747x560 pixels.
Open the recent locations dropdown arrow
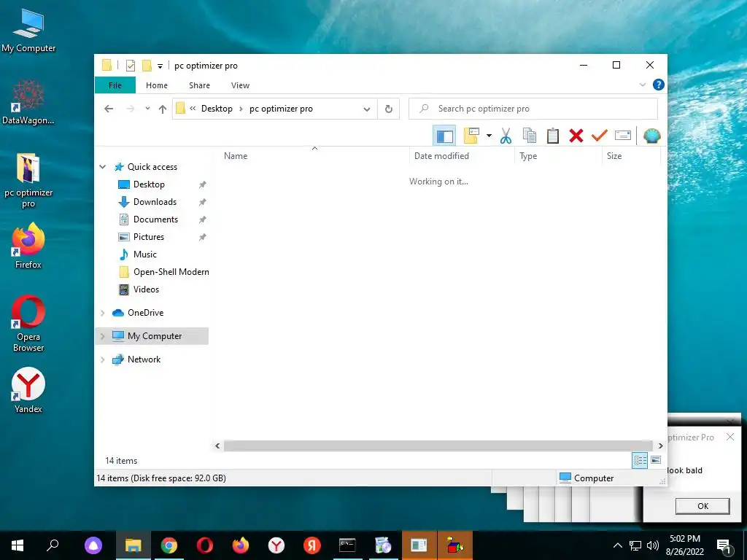[x=147, y=109]
